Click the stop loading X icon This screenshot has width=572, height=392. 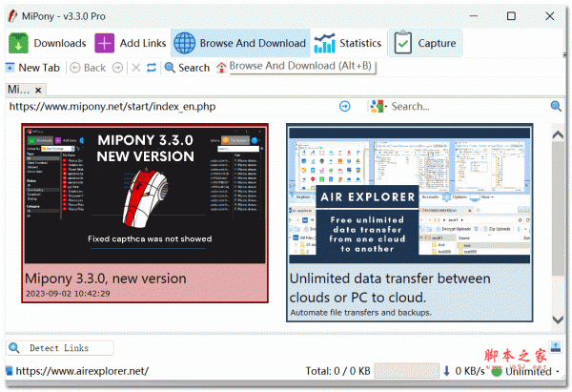pos(136,68)
